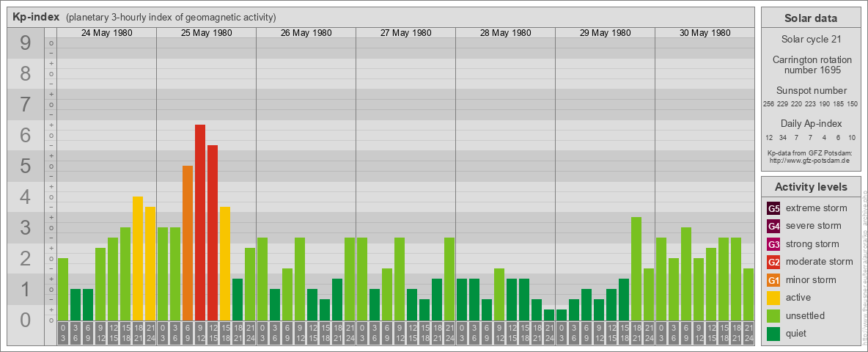Click the first 0-3 bar on 24 May 1980
Viewport: 868px width, 352px height.
coord(63,289)
